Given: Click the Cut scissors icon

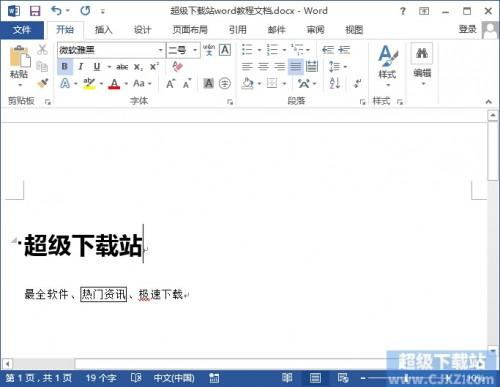Looking at the screenshot, I should tap(42, 50).
